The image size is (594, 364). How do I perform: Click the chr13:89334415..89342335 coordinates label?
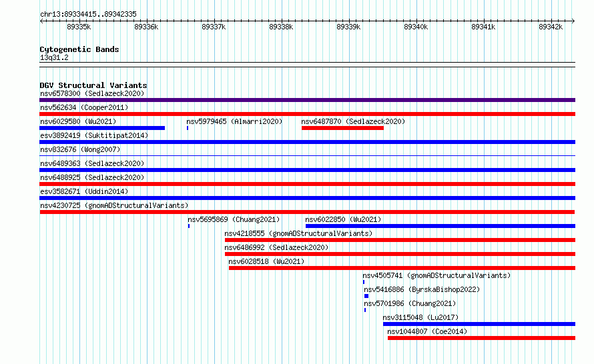(x=88, y=14)
